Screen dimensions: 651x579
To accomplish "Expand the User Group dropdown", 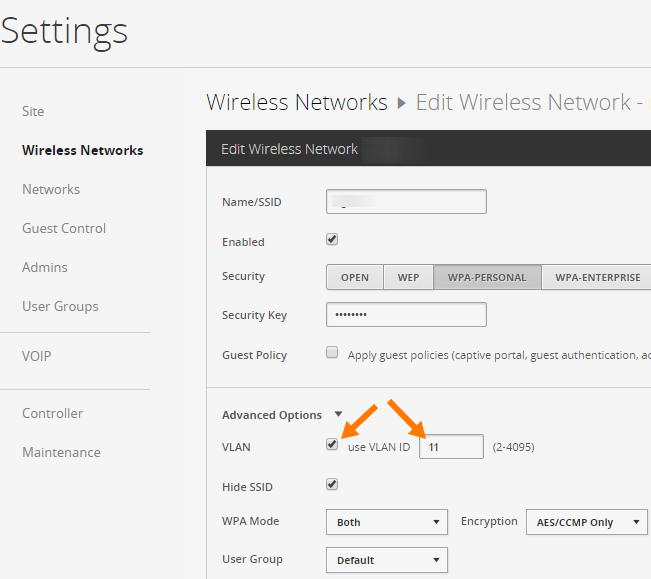I will point(387,560).
